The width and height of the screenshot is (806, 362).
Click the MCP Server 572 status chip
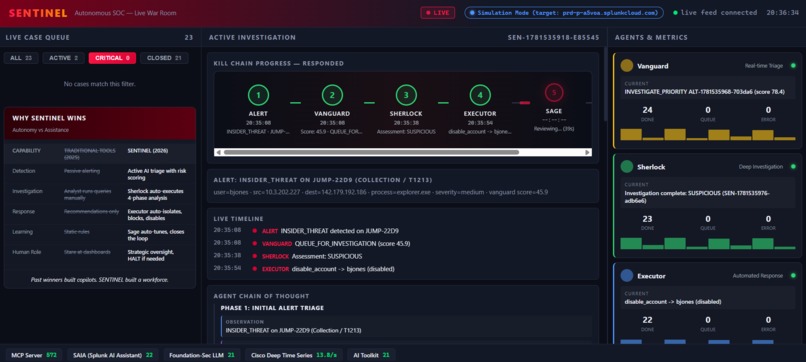(34, 355)
